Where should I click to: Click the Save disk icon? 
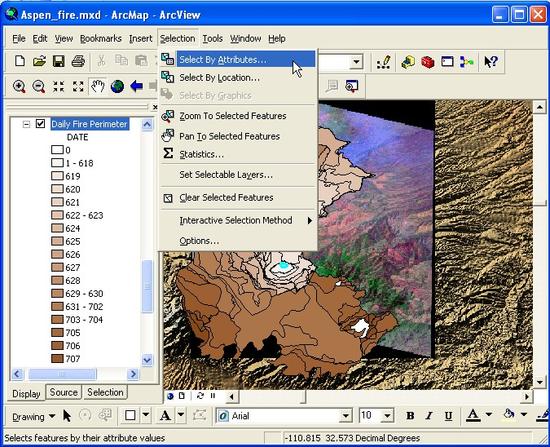(x=59, y=61)
